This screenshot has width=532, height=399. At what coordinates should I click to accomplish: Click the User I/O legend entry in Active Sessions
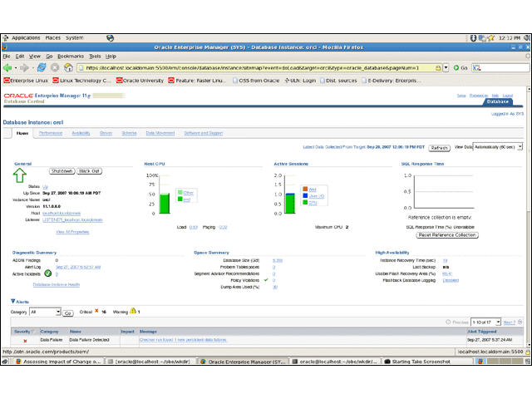(316, 196)
